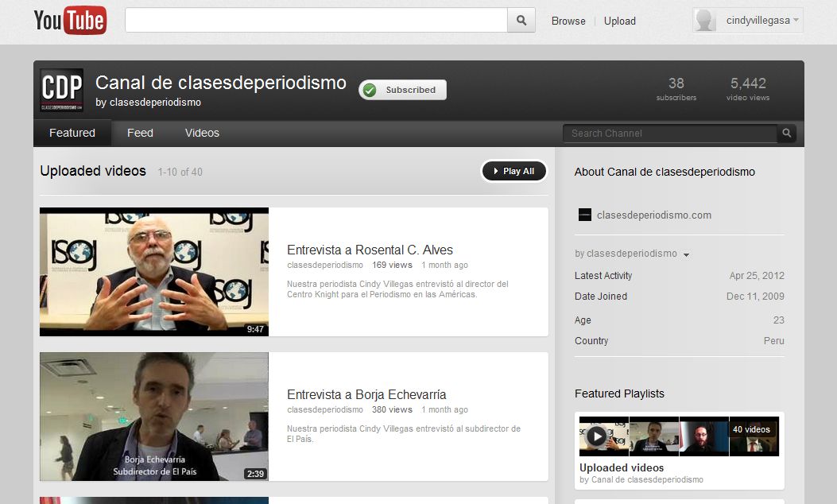
Task: Focus the Search Channel input field
Action: tap(669, 134)
